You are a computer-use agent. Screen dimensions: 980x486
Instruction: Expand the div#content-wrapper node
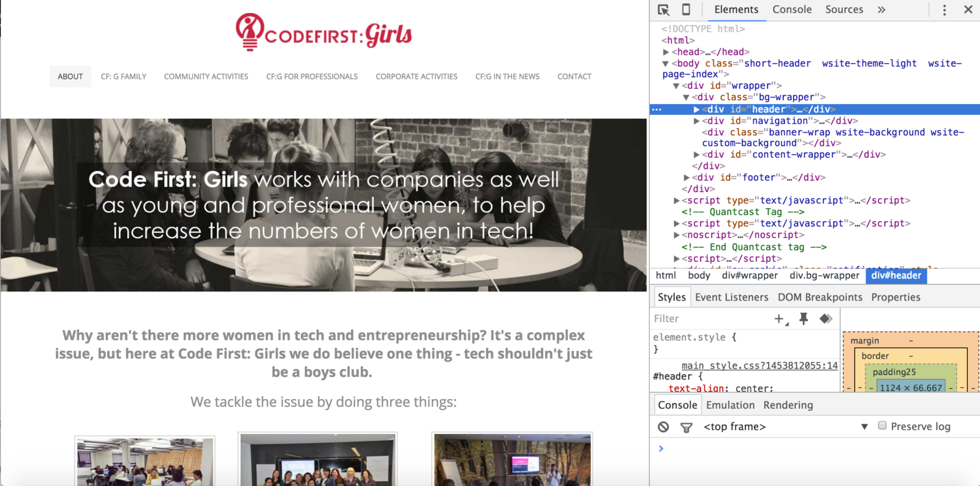[x=696, y=155]
